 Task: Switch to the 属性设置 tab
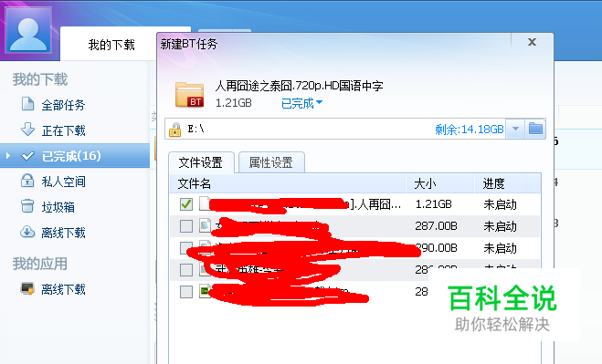pos(271,162)
